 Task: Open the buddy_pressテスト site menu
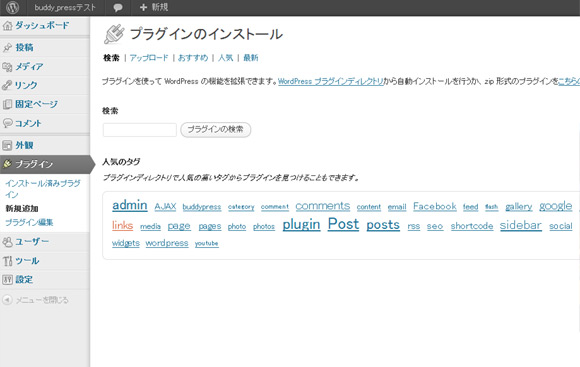click(x=65, y=7)
